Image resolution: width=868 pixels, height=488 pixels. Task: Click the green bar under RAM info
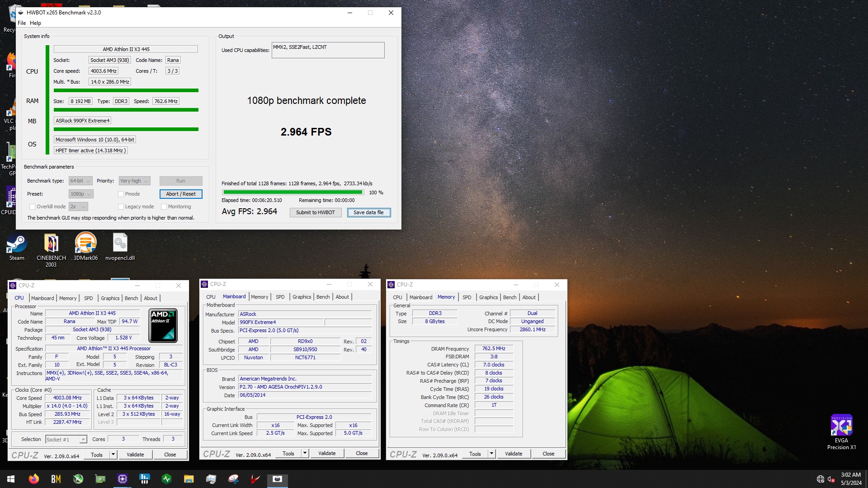pyautogui.click(x=126, y=110)
